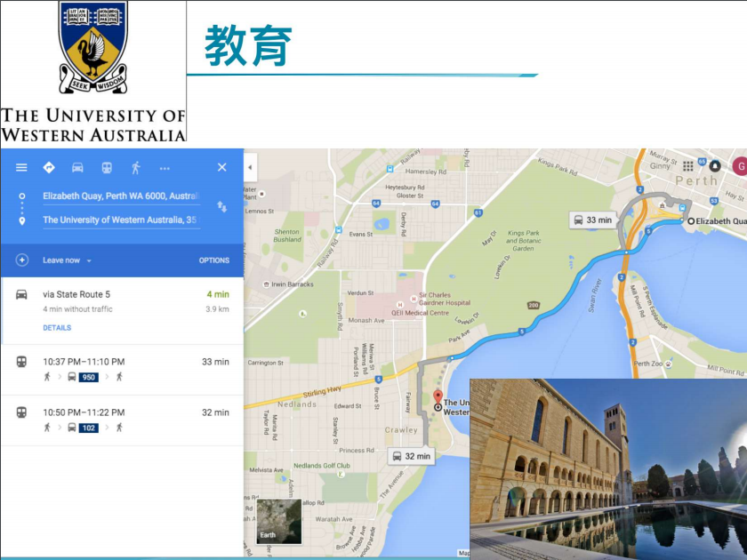Open the Google account avatar
747x560 pixels.
[x=740, y=167]
